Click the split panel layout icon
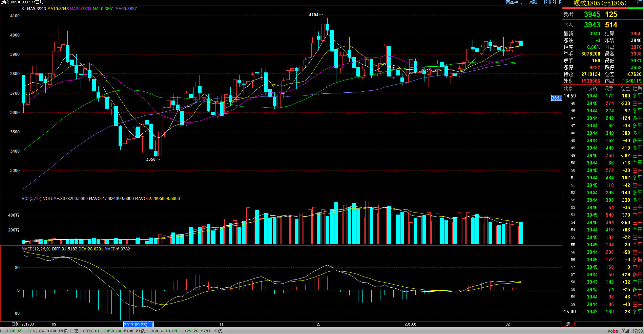This screenshot has width=644, height=334. click(x=558, y=2)
